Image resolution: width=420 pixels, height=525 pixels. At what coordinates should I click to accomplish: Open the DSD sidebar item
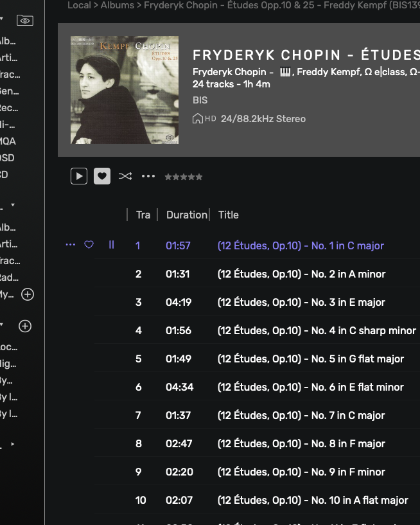(7, 158)
